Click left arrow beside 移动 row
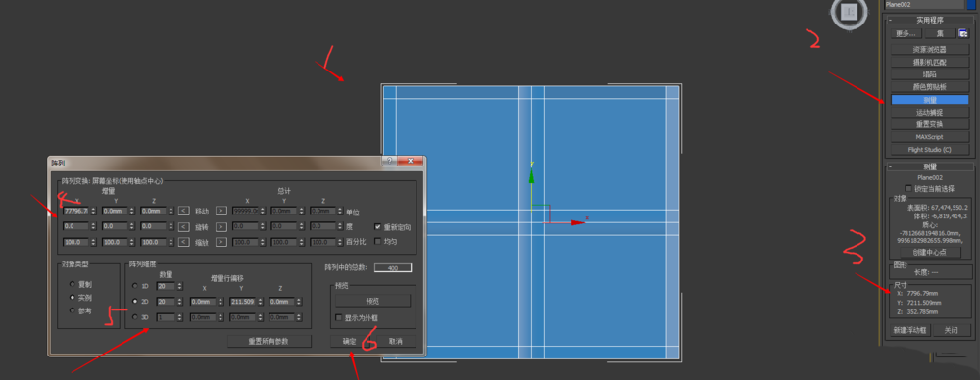This screenshot has width=980, height=380. pos(184,211)
